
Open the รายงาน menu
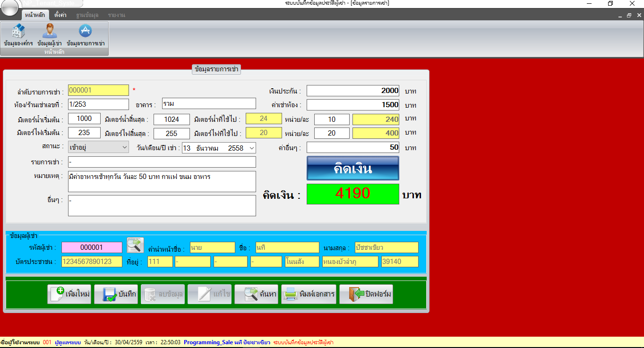pyautogui.click(x=116, y=14)
